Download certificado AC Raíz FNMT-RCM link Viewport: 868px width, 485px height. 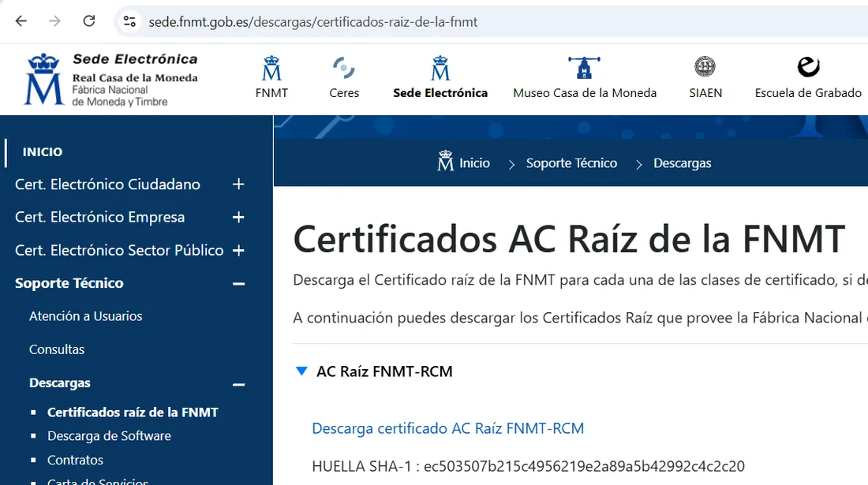point(448,428)
